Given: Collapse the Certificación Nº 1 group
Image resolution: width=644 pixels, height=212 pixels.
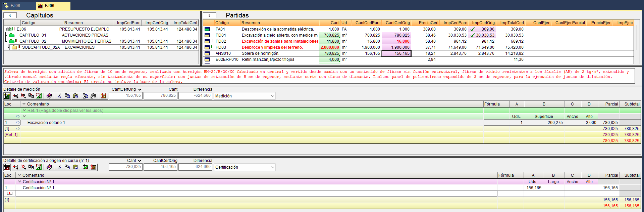Looking at the screenshot, I should [19, 181].
